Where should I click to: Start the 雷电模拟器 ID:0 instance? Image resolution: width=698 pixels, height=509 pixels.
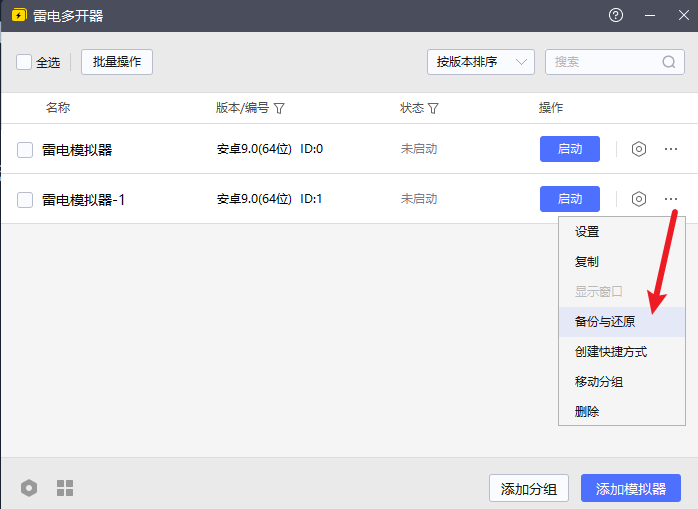coord(570,149)
